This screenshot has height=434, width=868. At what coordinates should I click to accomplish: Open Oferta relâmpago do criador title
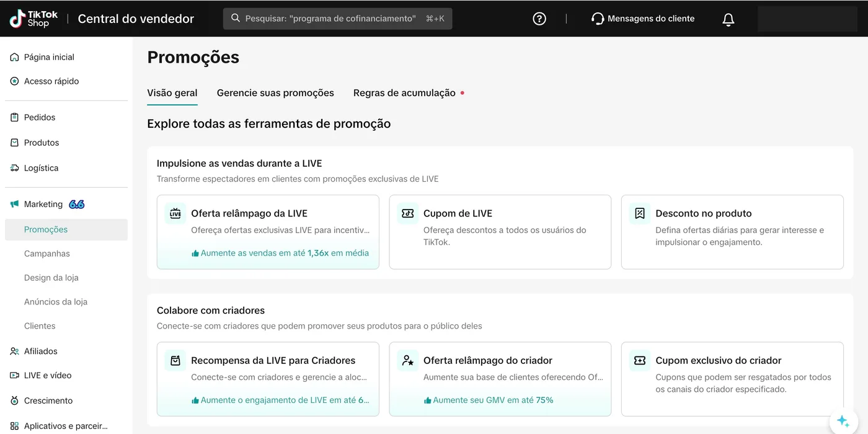point(488,360)
